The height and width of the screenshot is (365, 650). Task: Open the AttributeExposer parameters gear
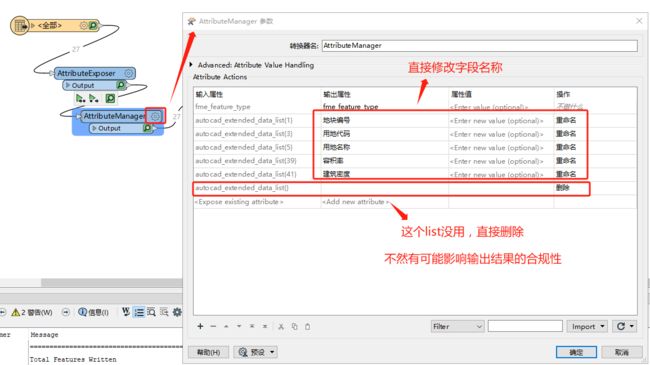point(129,73)
